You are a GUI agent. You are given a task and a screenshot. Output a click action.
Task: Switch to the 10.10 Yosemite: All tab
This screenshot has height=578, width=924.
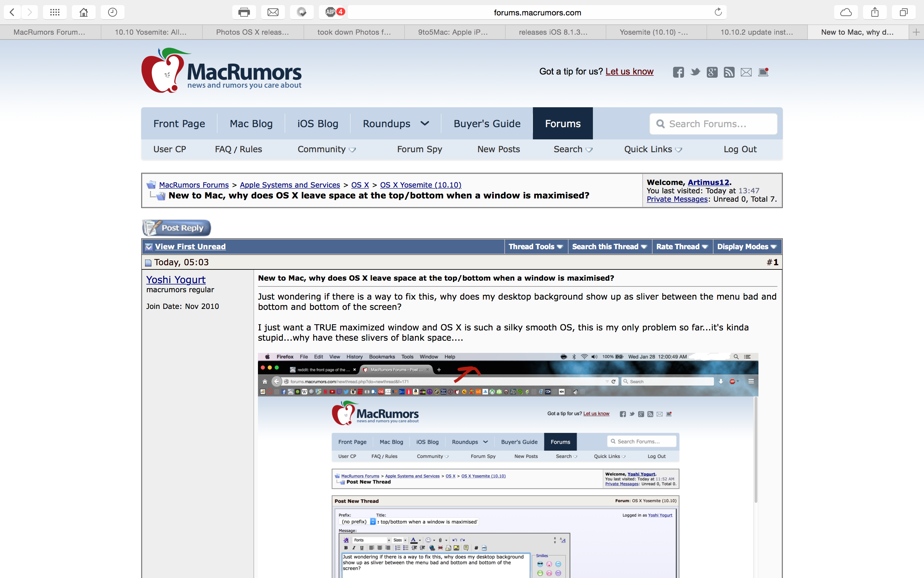151,32
